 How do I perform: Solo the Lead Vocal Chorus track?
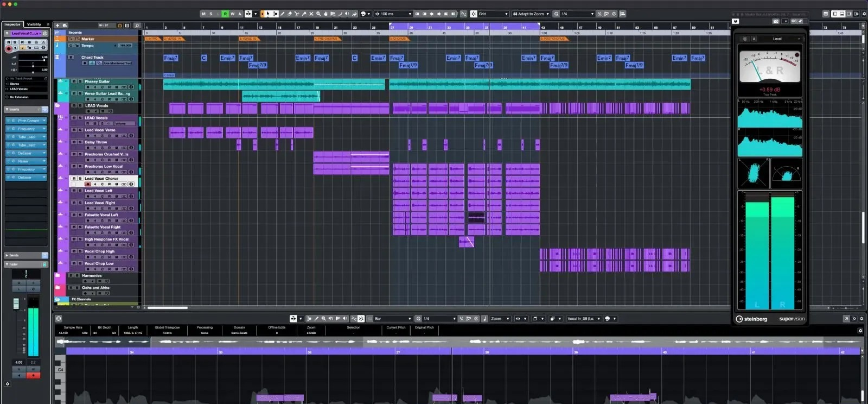80,178
